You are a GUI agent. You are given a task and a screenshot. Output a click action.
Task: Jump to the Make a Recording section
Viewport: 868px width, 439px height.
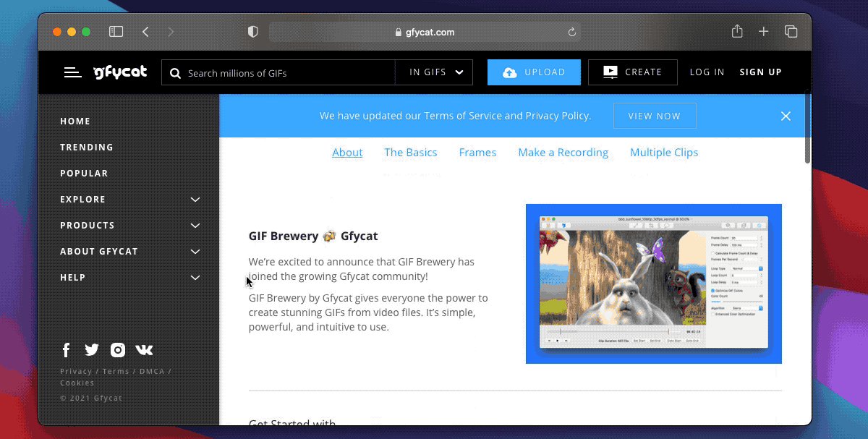[563, 153]
